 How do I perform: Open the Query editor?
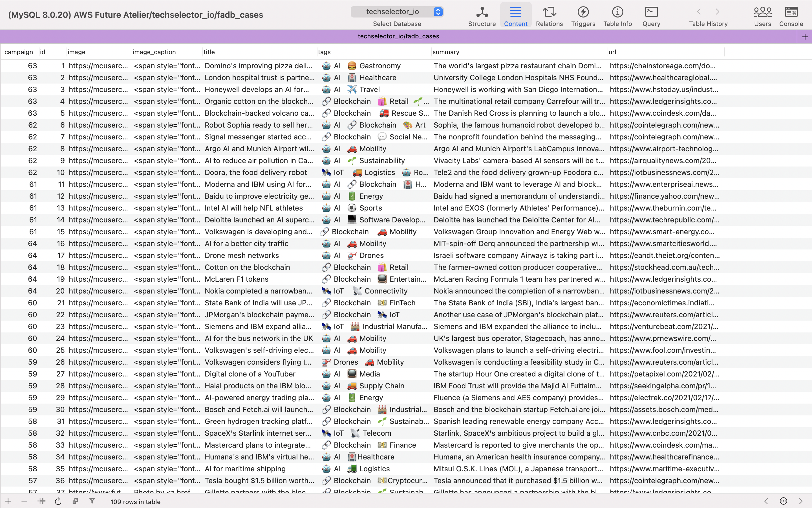(651, 16)
